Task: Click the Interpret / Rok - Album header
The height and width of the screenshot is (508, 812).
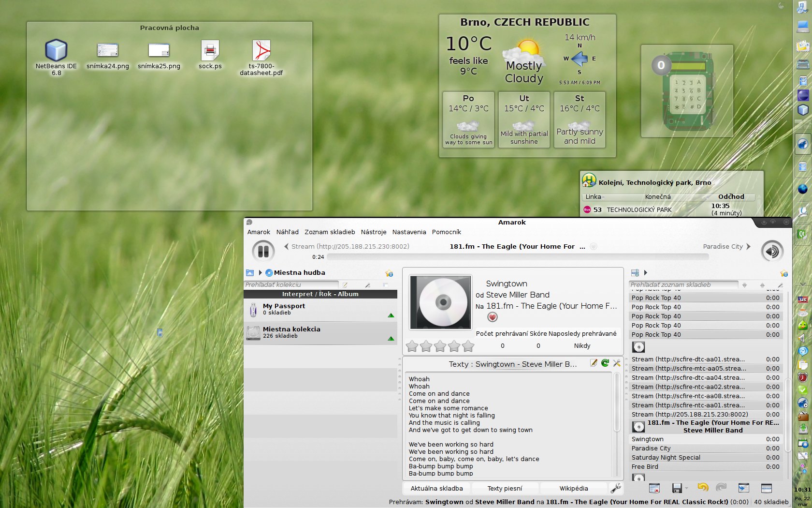Action: 320,294
